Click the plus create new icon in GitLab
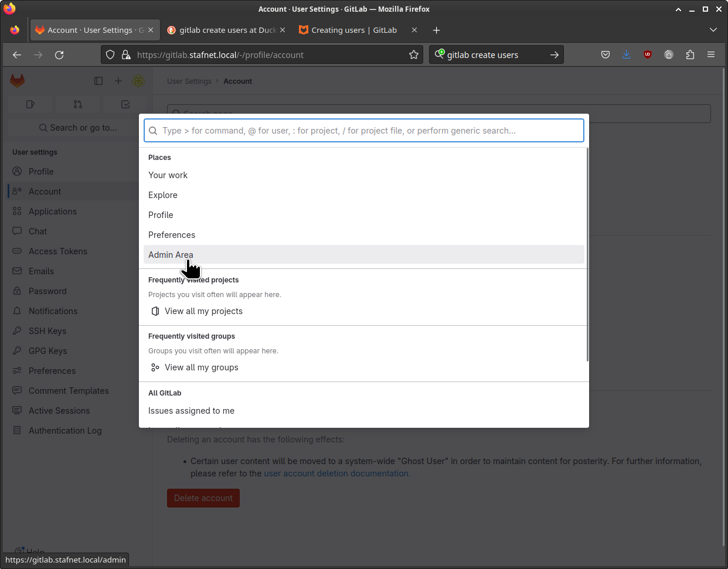 118,81
